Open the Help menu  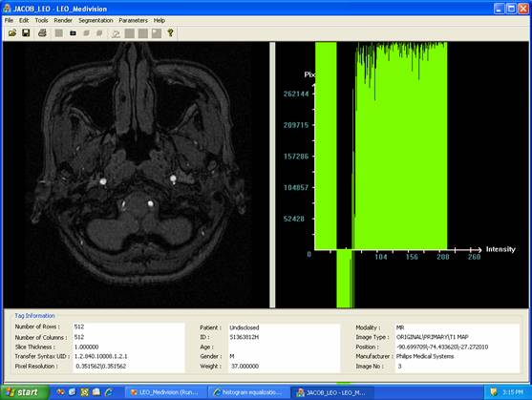pyautogui.click(x=160, y=20)
